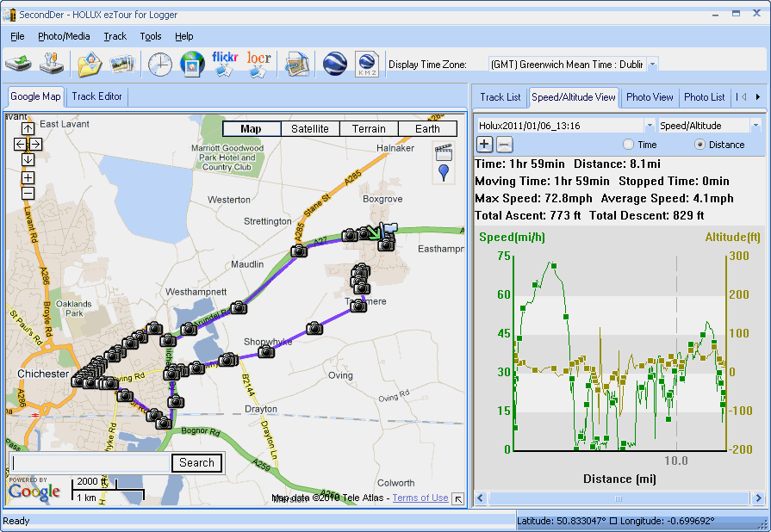Zoom in on the Google map
The width and height of the screenshot is (771, 532).
pyautogui.click(x=28, y=178)
